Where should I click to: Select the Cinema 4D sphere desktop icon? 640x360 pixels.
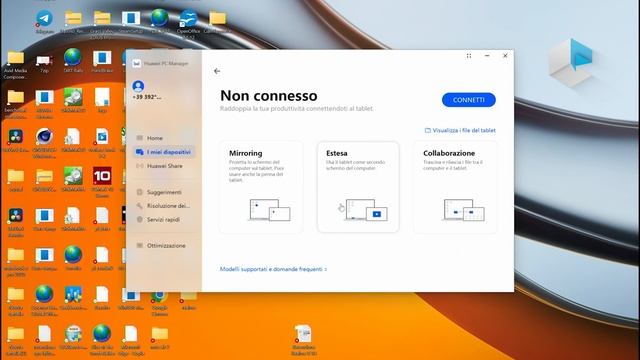[44, 143]
